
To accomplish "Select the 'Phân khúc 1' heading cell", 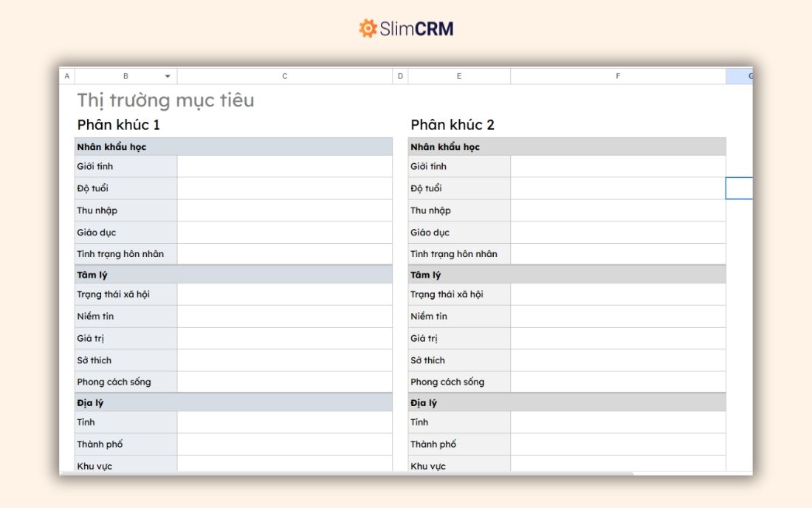I will (x=119, y=125).
